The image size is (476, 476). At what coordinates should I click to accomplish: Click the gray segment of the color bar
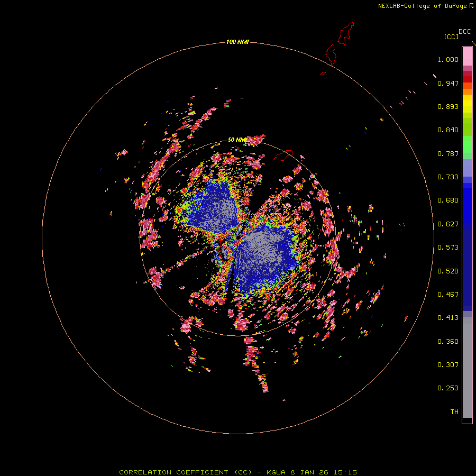pyautogui.click(x=467, y=368)
